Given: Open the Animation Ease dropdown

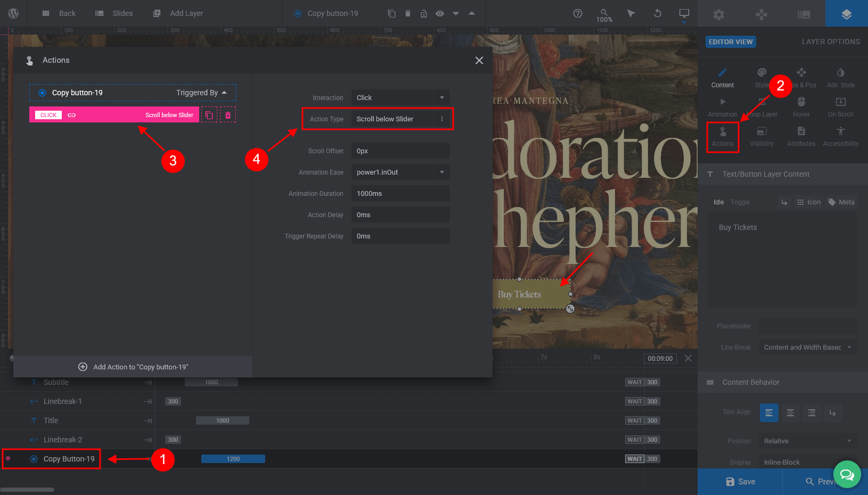Looking at the screenshot, I should (x=400, y=172).
